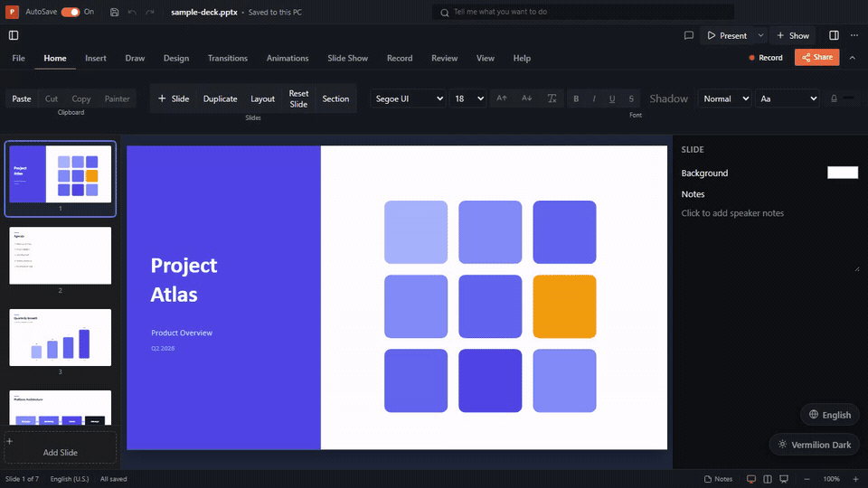The image size is (868, 488).
Task: Select the orange square on the slide
Action: click(x=564, y=306)
